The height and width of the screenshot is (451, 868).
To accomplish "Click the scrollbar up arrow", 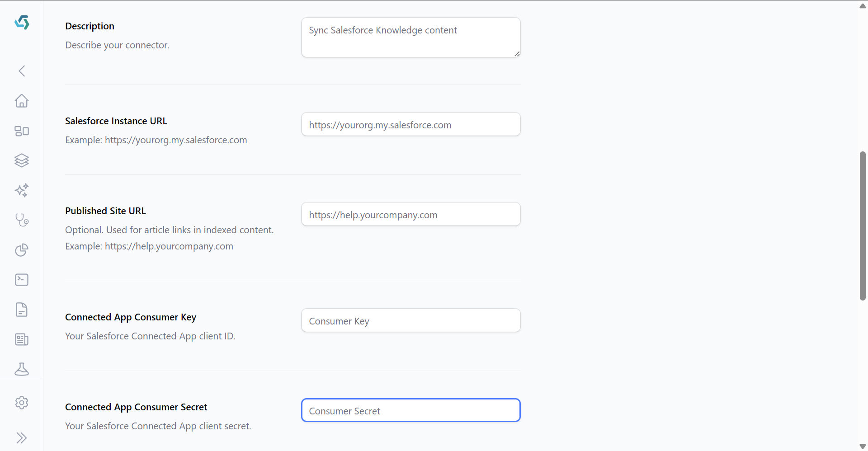I will (x=863, y=5).
